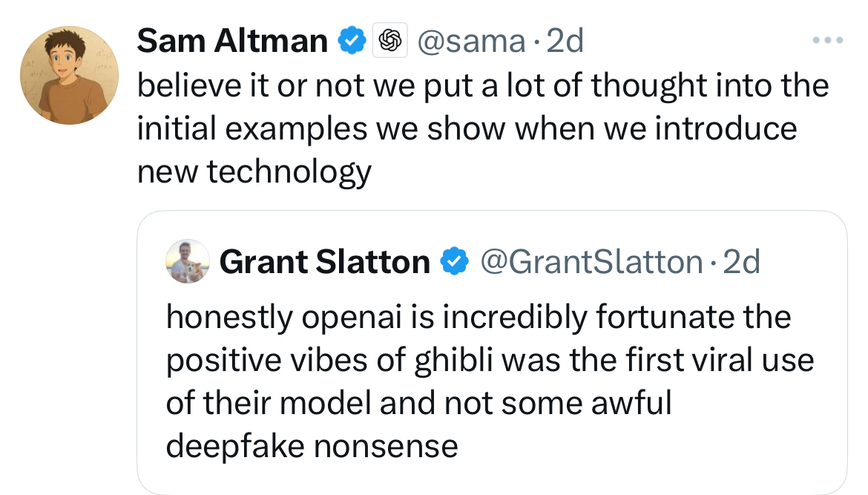Click the words "deepfake nonsense" in quoted tweet

pyautogui.click(x=312, y=446)
